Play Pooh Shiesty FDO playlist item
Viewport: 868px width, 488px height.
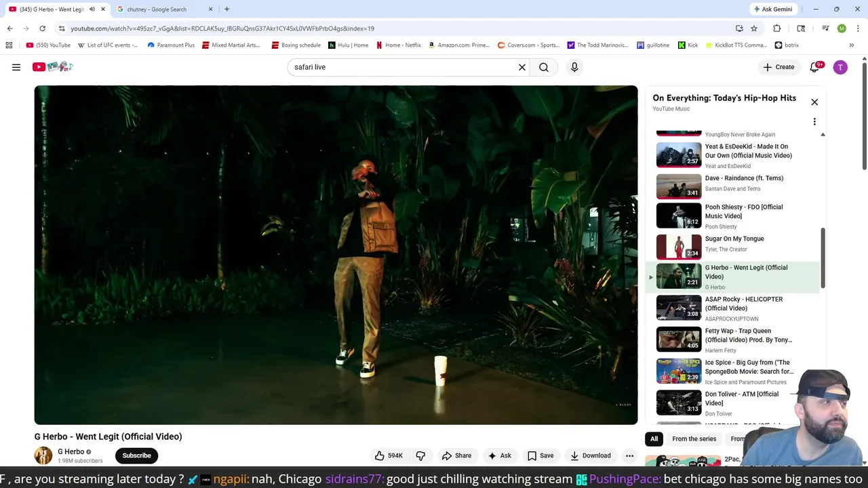click(732, 216)
